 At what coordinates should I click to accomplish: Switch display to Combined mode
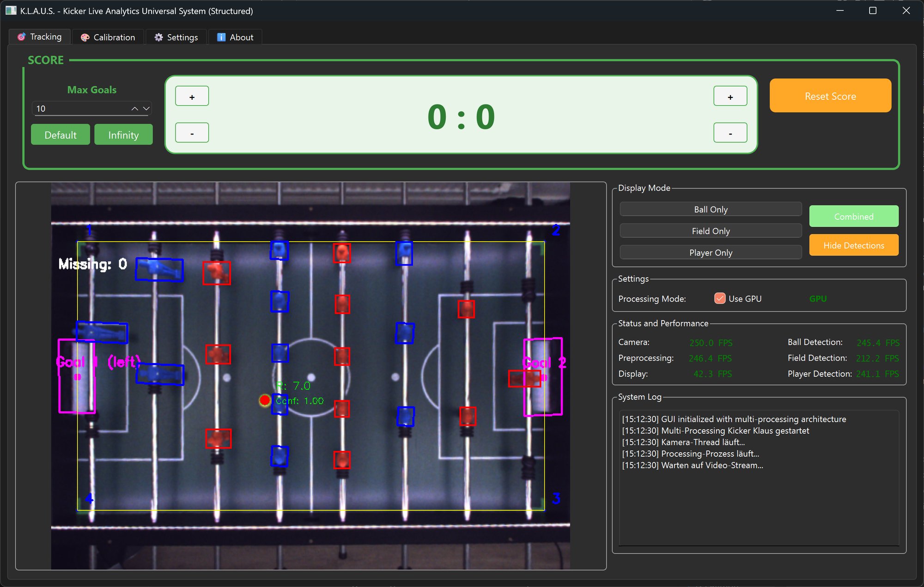tap(853, 216)
